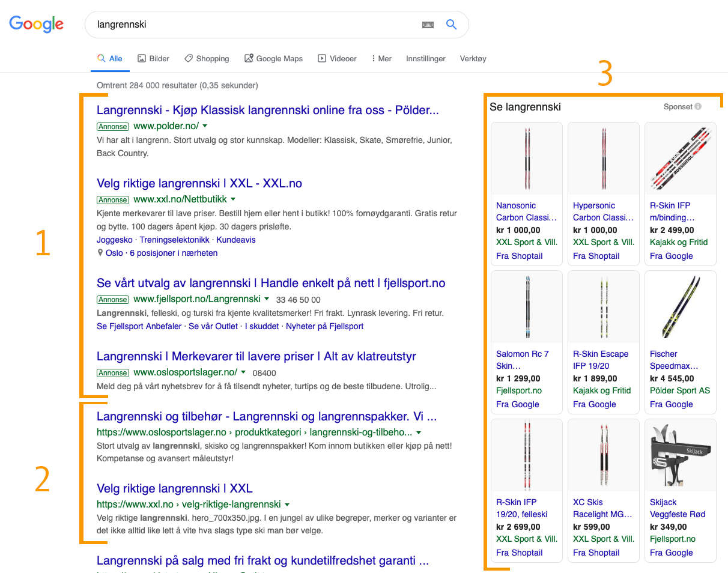Expand dropdown arrow next to www.polder.no/

[205, 126]
